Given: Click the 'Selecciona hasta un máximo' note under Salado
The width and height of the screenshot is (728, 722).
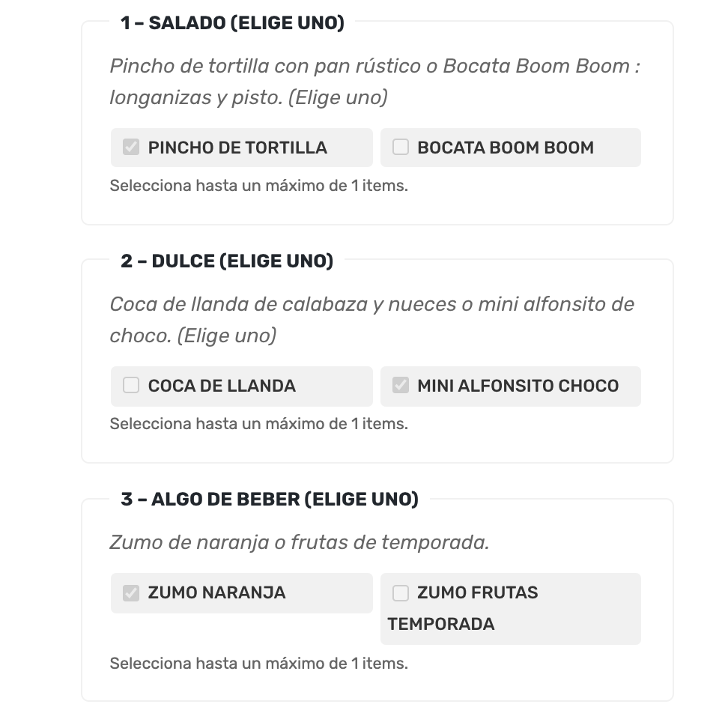Looking at the screenshot, I should [258, 186].
